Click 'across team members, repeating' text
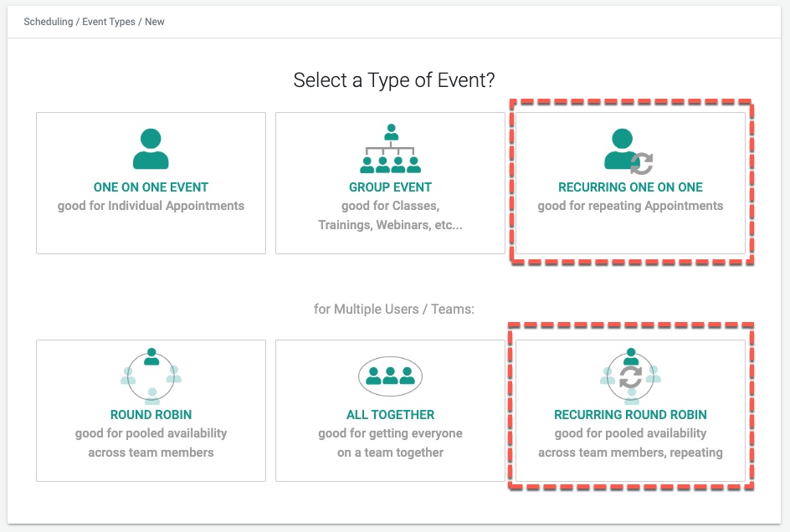Image resolution: width=790 pixels, height=532 pixels. 630,453
